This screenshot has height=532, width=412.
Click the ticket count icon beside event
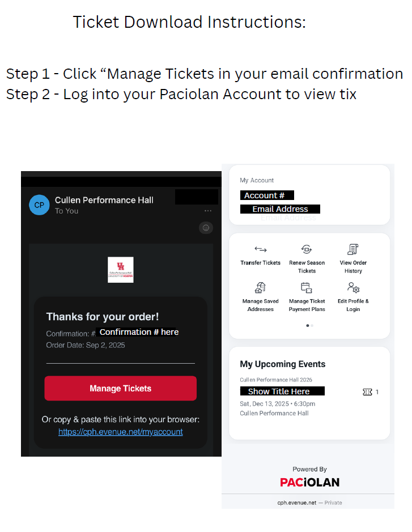pyautogui.click(x=368, y=392)
